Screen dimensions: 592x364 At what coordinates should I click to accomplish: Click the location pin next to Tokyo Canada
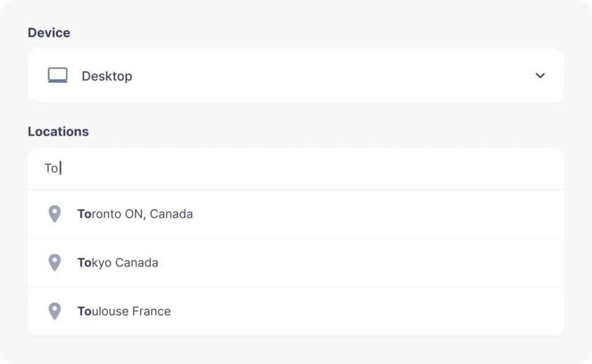point(54,263)
